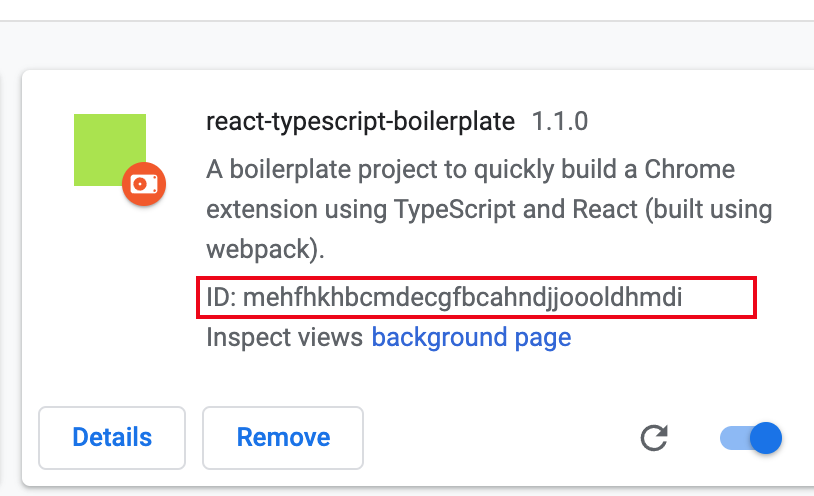The height and width of the screenshot is (496, 814).
Task: Click the orange unpacked extension badge
Action: (144, 184)
